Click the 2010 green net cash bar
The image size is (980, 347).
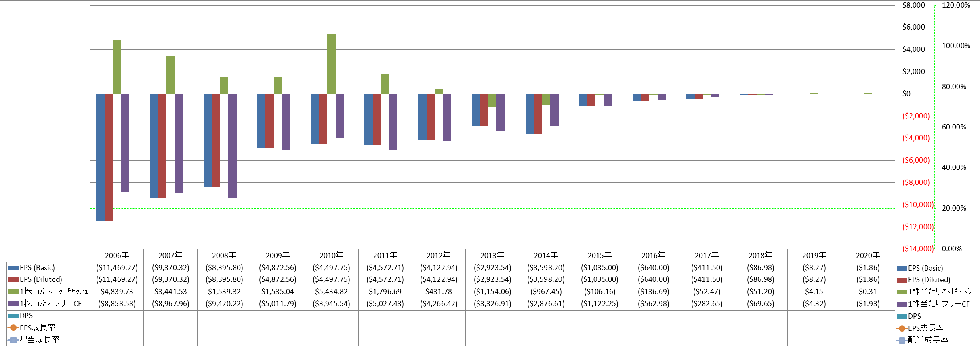pyautogui.click(x=331, y=64)
